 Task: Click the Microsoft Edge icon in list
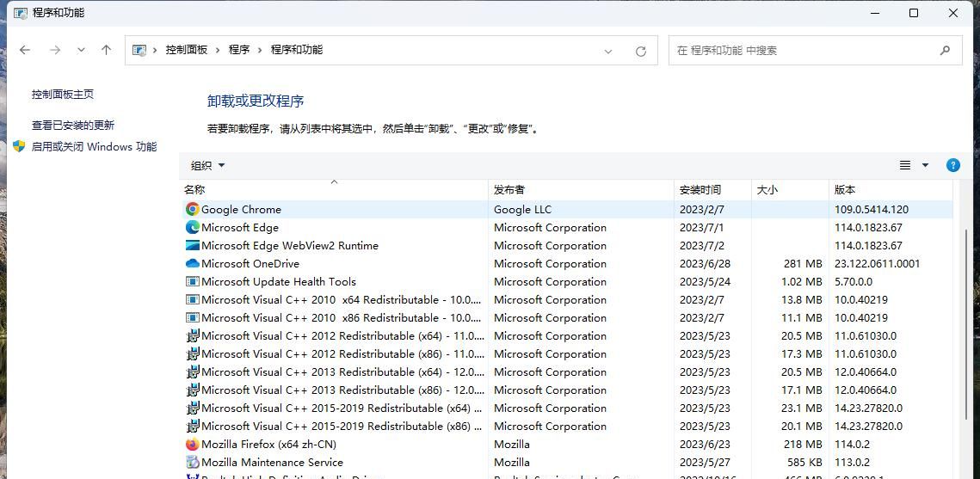[193, 227]
